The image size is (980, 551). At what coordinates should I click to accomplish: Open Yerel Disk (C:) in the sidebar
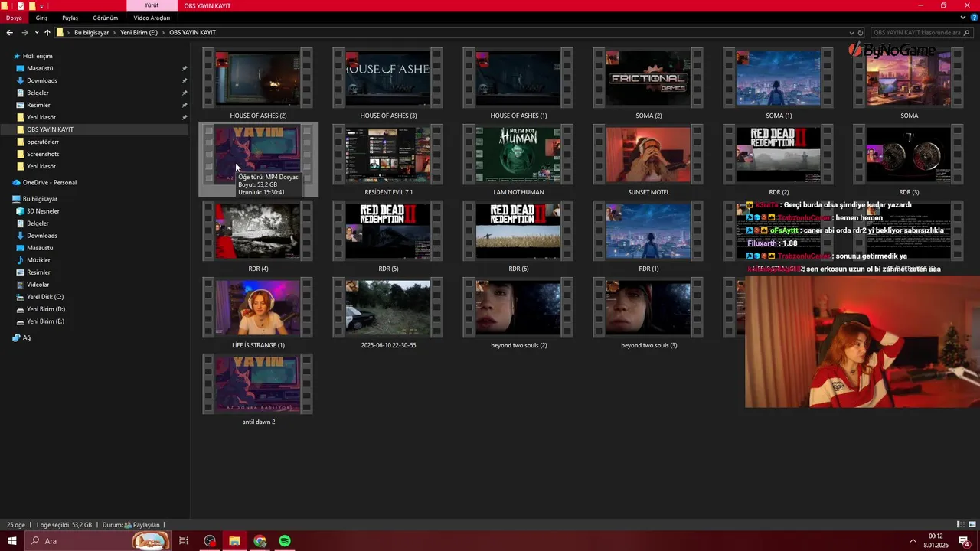(45, 297)
